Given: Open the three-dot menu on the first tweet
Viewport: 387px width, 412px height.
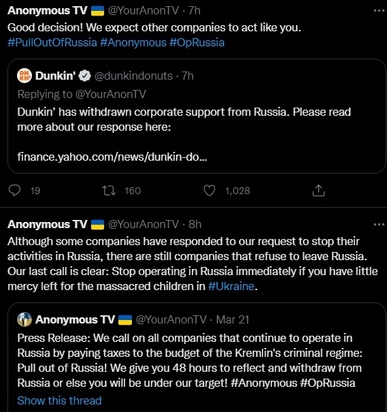Looking at the screenshot, I should (379, 11).
